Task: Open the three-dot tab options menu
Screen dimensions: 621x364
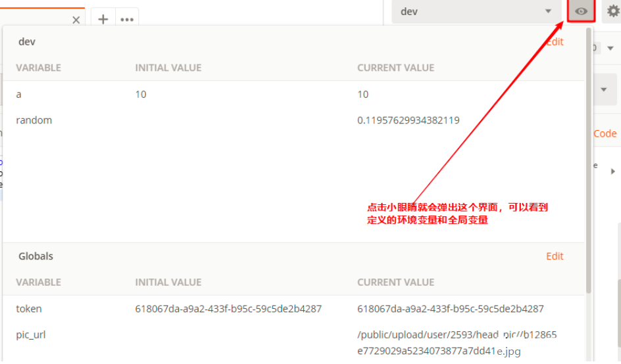Action: pos(127,19)
